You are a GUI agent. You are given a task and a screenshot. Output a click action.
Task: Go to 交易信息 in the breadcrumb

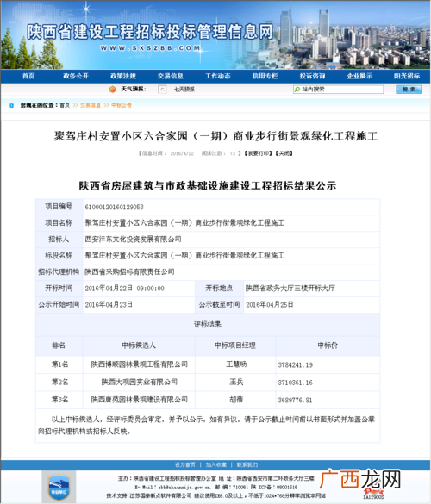(x=90, y=105)
